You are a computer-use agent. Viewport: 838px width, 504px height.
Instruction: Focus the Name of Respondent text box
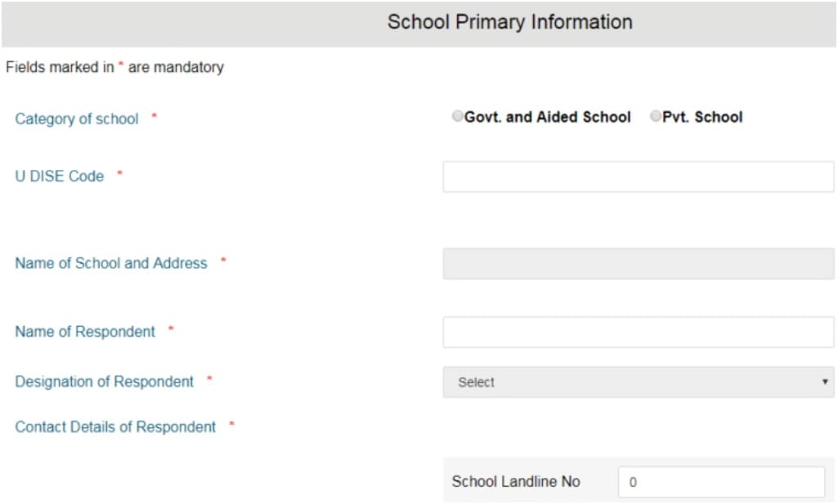638,332
